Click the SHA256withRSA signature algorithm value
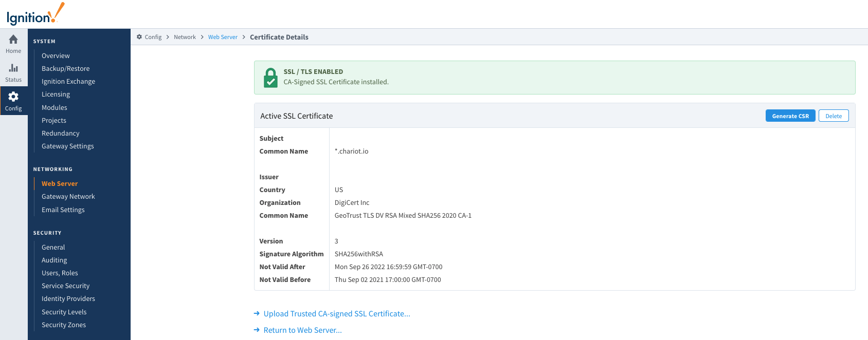This screenshot has height=340, width=868. tap(359, 254)
